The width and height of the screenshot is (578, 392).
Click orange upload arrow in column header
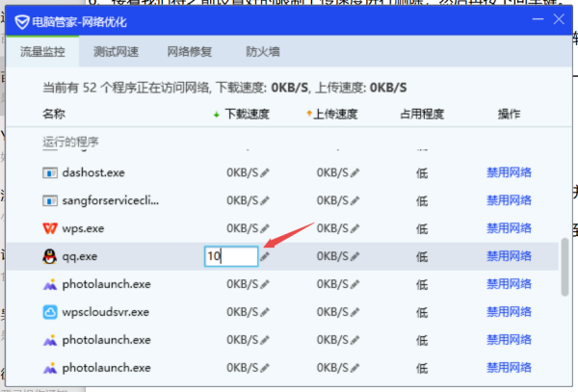point(309,114)
